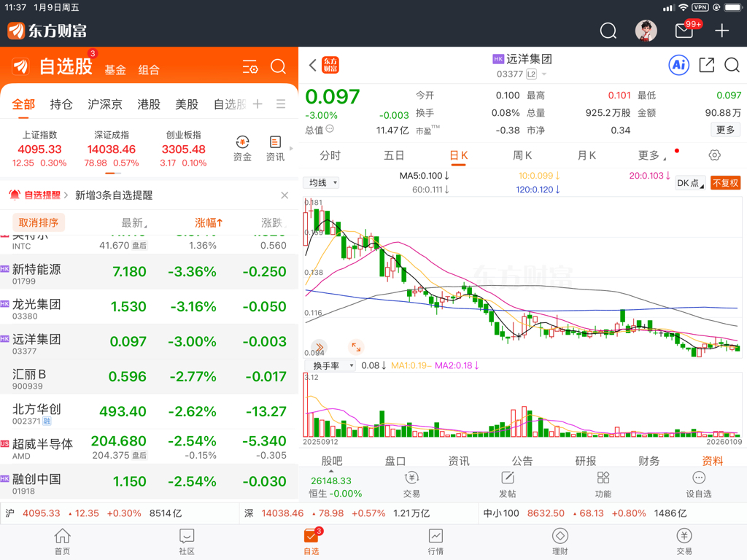Viewport: 747px width, 560px height.
Task: Open 功能 functions icon
Action: (603, 484)
